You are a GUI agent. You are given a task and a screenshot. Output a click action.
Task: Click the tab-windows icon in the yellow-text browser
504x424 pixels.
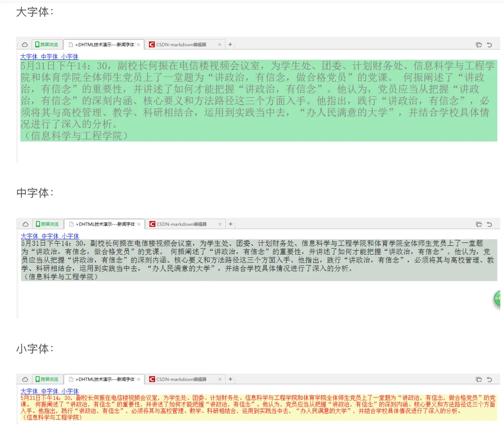479,380
